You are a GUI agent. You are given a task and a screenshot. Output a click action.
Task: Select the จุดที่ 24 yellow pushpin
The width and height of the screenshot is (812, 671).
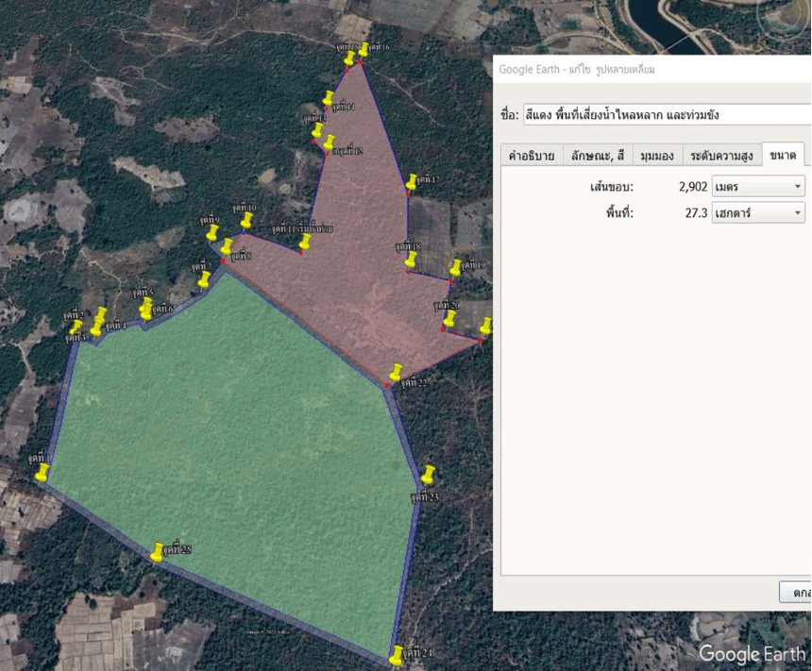[x=397, y=655]
